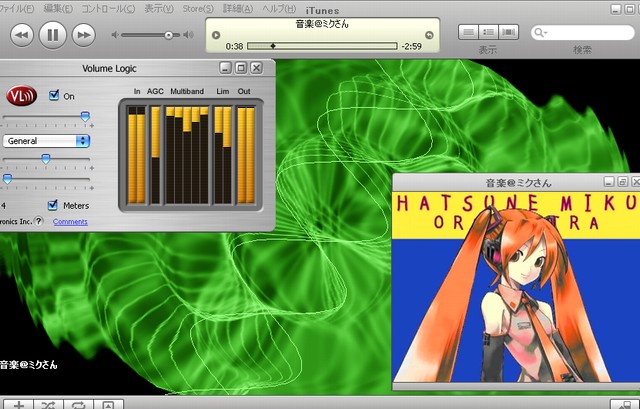Open the General preset dropdown
Viewport: 640px width, 409px height.
47,141
